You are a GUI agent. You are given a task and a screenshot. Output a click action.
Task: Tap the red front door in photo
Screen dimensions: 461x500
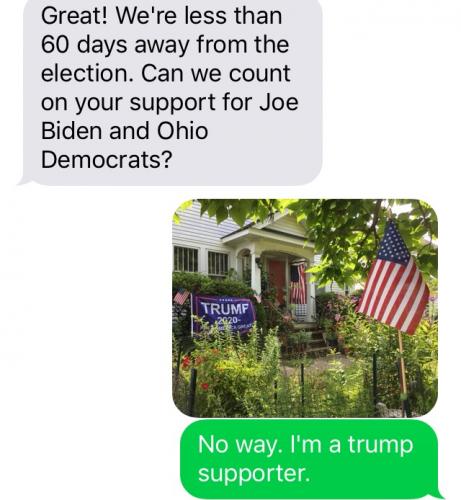tap(277, 281)
